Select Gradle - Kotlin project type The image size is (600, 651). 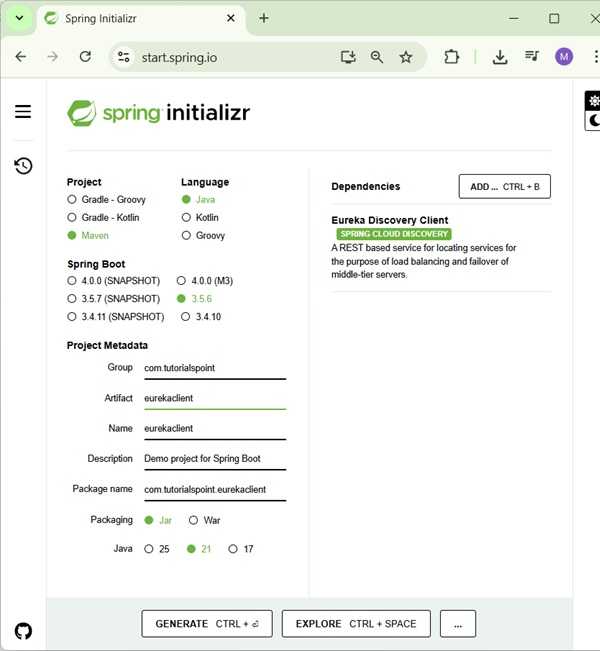pos(103,217)
